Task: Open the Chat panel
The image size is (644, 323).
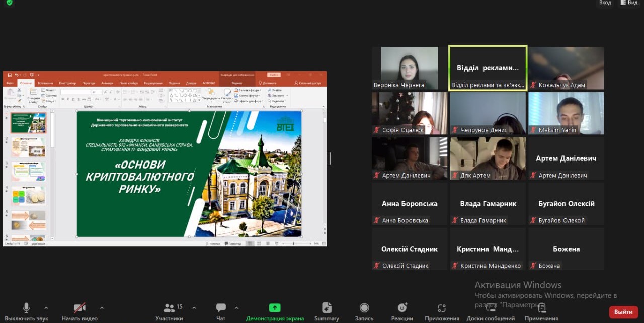Action: 221,308
